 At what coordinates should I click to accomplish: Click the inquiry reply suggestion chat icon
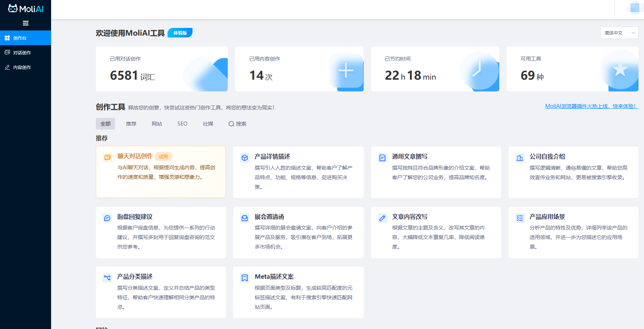pyautogui.click(x=107, y=218)
